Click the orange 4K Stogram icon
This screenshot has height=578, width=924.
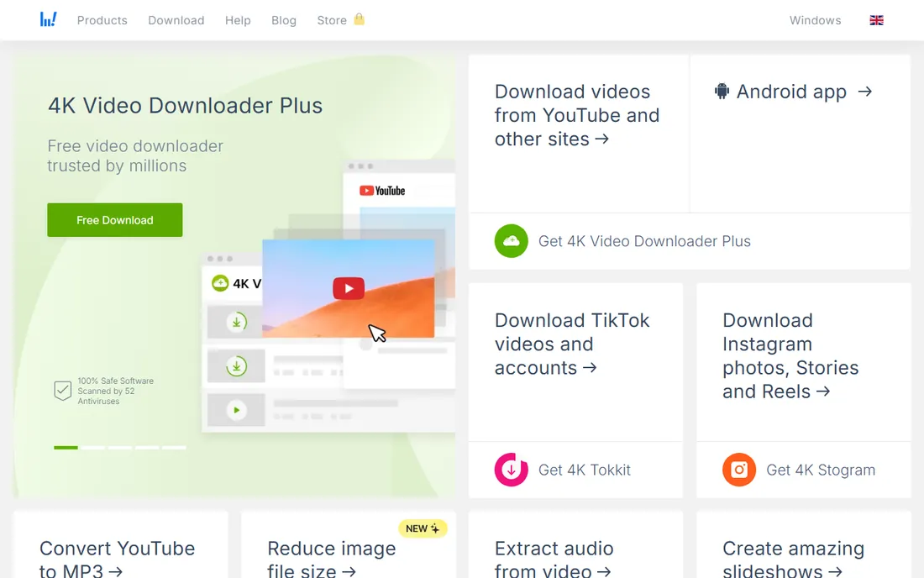point(739,470)
